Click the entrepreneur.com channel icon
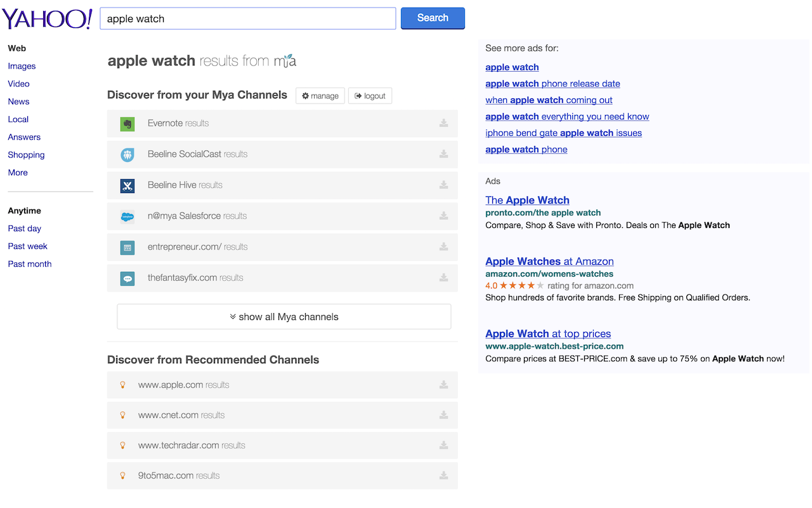The height and width of the screenshot is (508, 812). [x=128, y=248]
